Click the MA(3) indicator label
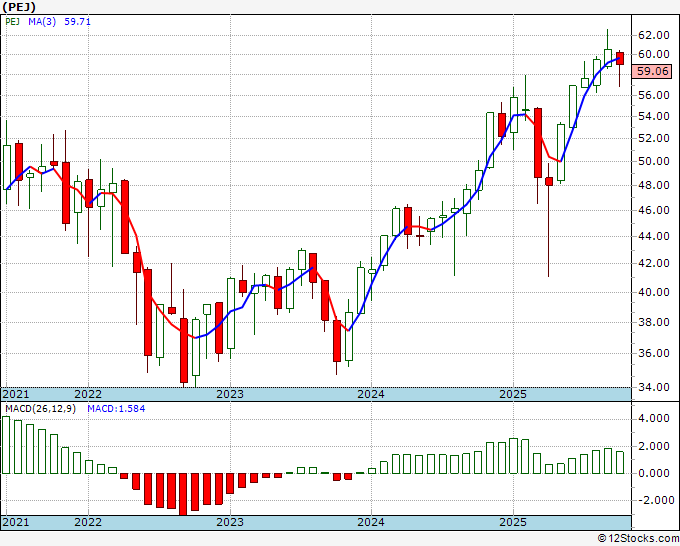Screen dimensions: 680x546 pyautogui.click(x=42, y=21)
